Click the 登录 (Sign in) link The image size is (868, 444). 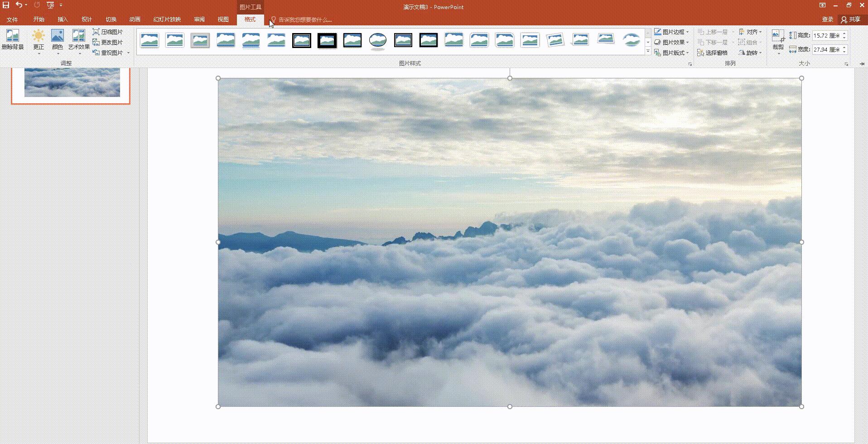coord(827,19)
